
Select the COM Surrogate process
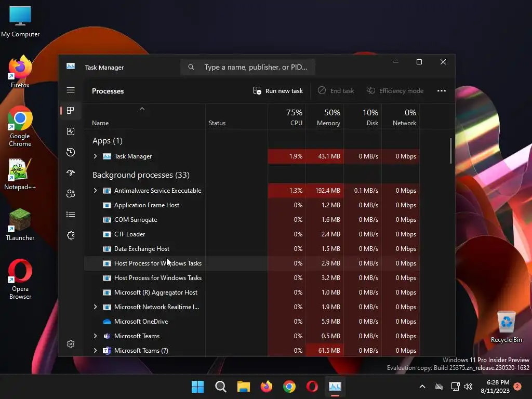[x=252, y=220]
